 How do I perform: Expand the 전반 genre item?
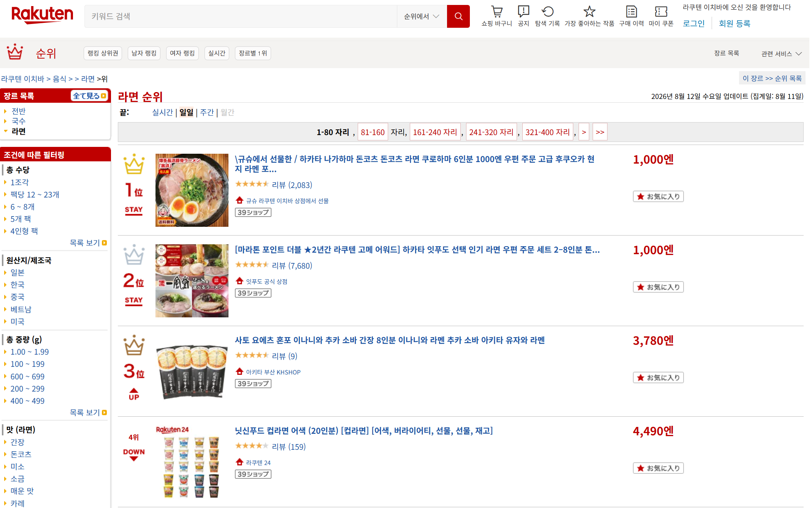(x=18, y=111)
